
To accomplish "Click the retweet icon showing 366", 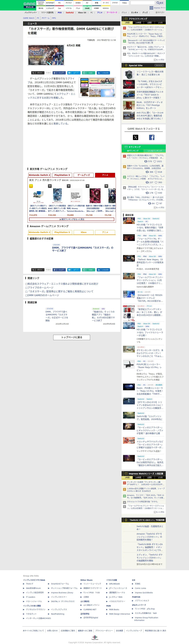I will pos(147,172).
